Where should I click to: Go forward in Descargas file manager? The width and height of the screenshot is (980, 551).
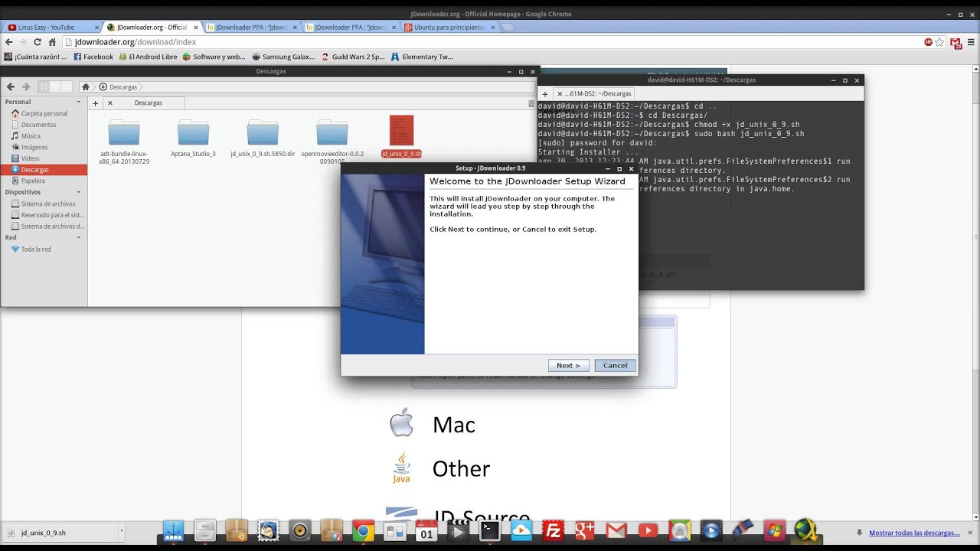click(x=26, y=86)
